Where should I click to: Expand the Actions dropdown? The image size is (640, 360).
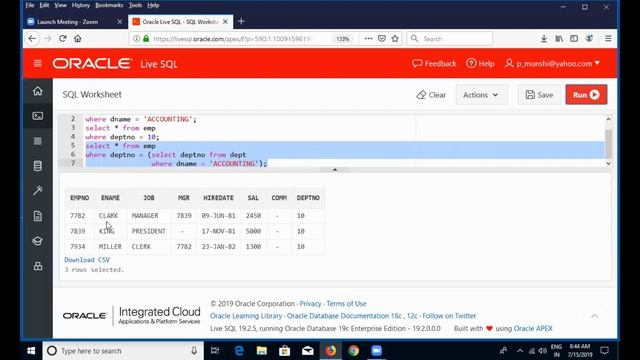481,95
